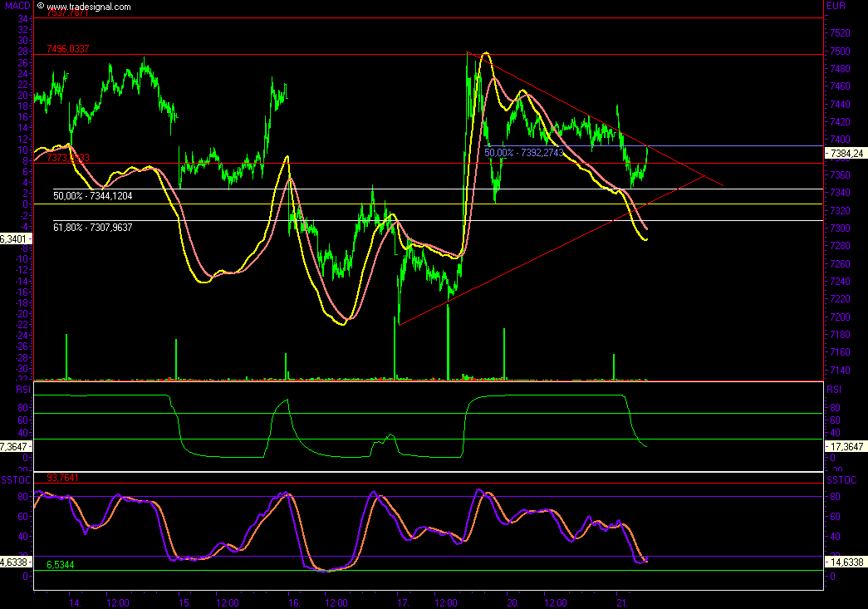Click the triangle apex where red trendlines meet
Image resolution: width=868 pixels, height=609 pixels.
click(704, 177)
